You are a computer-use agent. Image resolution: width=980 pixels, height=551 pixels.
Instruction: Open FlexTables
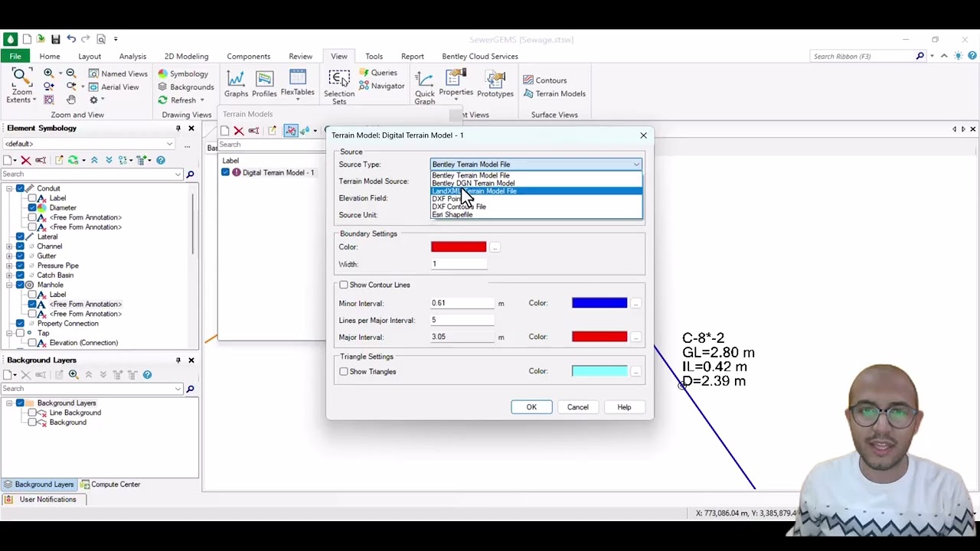tap(297, 83)
